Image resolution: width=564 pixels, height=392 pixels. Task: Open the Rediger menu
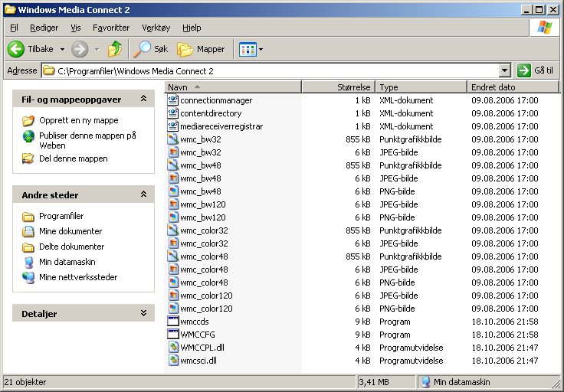tap(44, 28)
